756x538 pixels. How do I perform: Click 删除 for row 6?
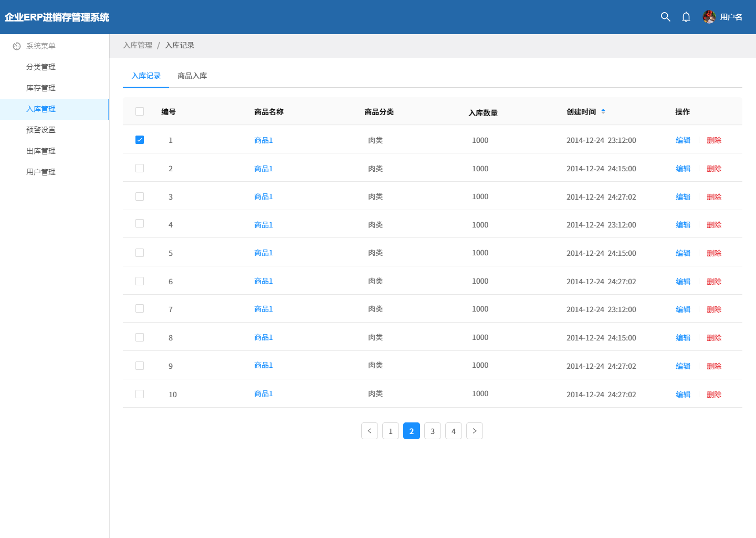[x=714, y=282]
